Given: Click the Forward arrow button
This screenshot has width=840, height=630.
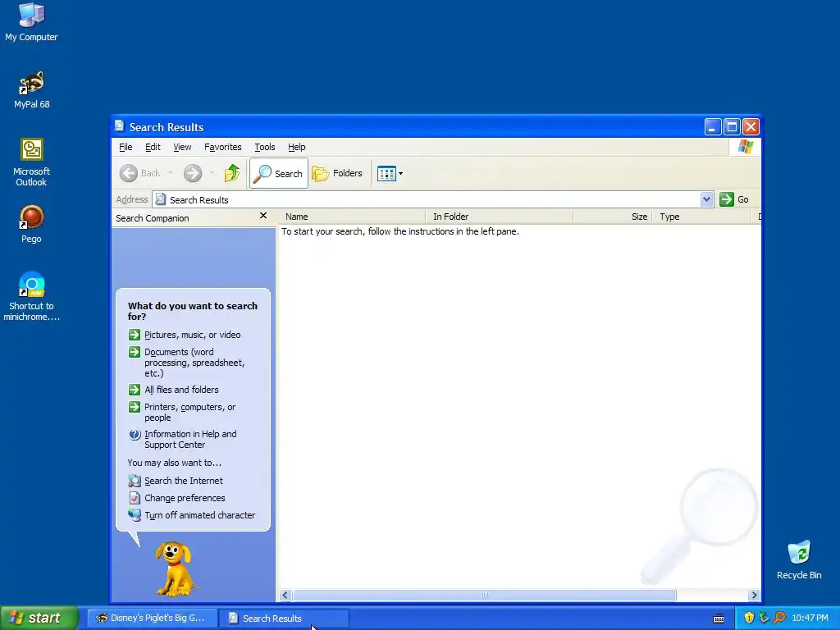Looking at the screenshot, I should tap(193, 173).
